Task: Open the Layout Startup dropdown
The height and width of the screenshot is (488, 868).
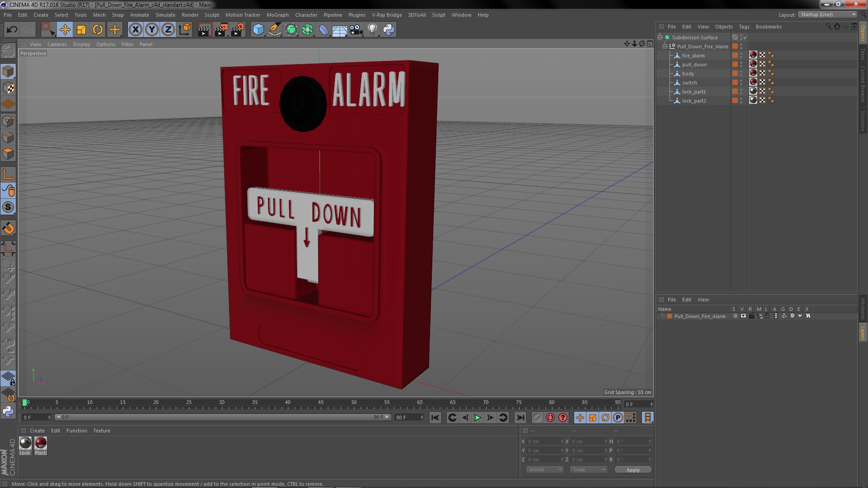Action: pyautogui.click(x=828, y=14)
